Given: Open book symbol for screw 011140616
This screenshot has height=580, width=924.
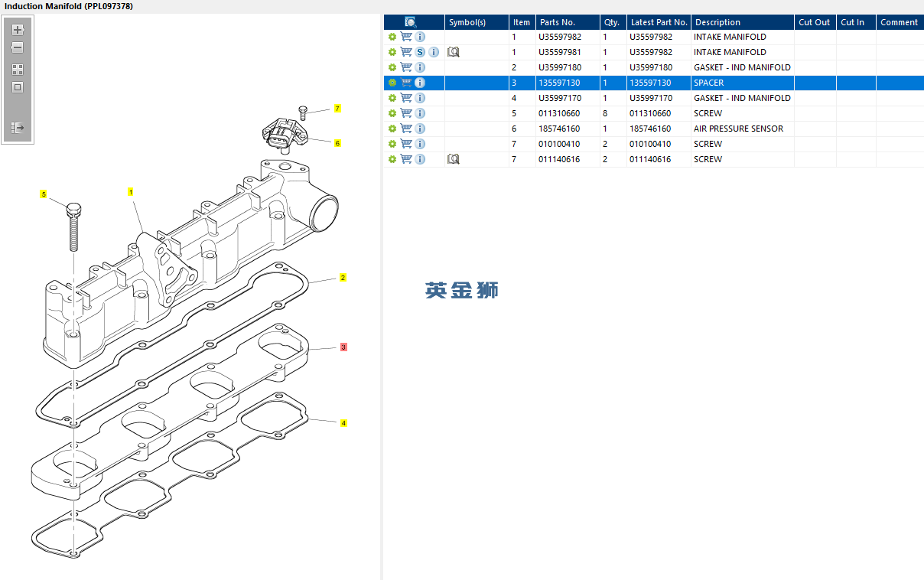Looking at the screenshot, I should click(453, 159).
